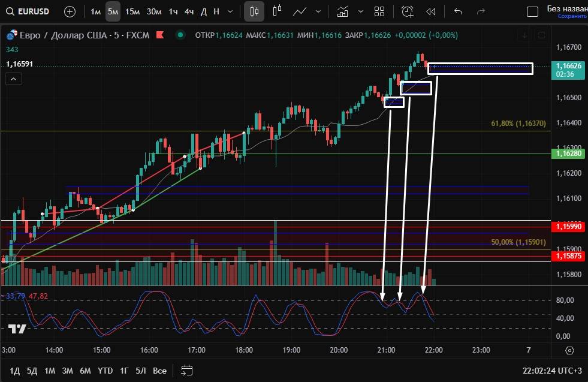Collapse the indicator legend chevron
Image resolution: width=588 pixels, height=382 pixels.
coord(14,79)
